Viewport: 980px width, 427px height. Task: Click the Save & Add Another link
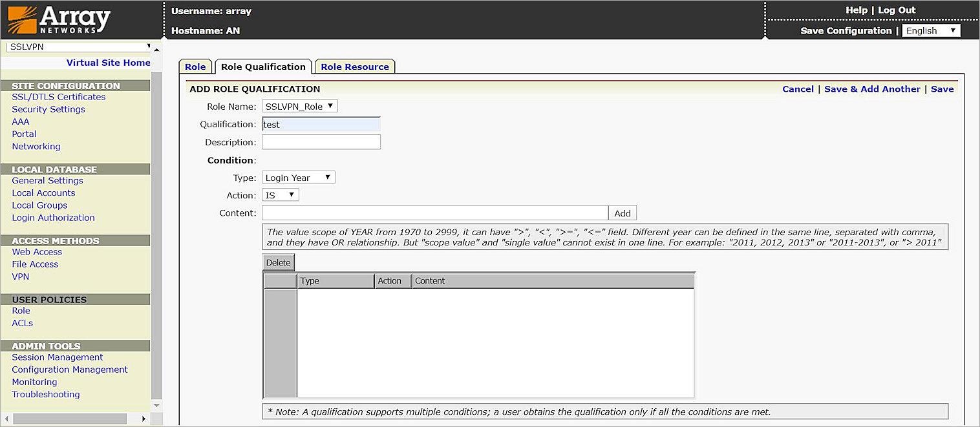[x=872, y=89]
